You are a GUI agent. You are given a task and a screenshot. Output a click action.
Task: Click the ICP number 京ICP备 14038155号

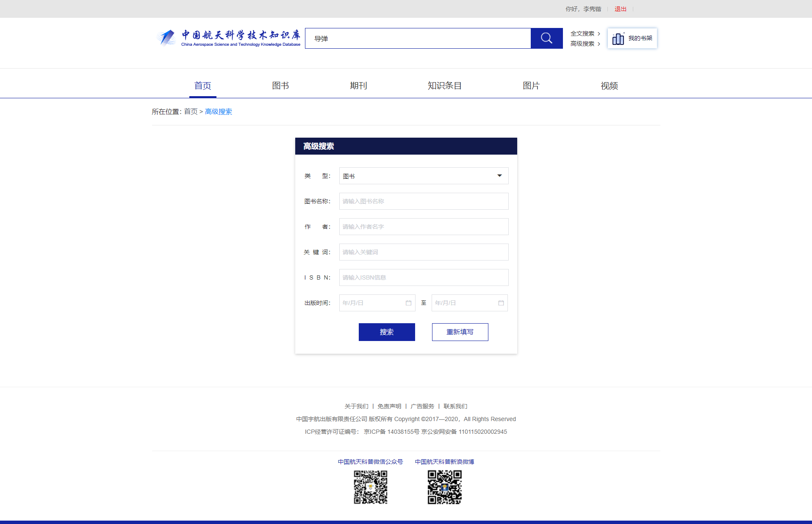tap(391, 432)
